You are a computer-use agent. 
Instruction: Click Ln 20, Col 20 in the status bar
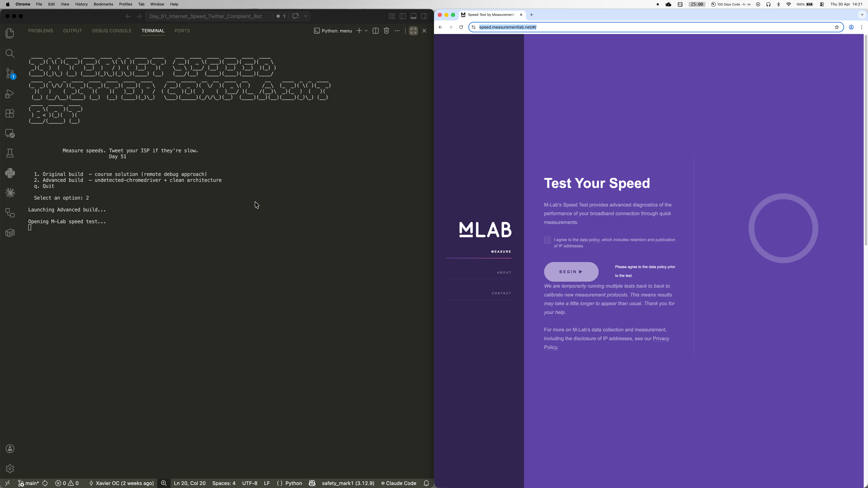click(x=190, y=483)
